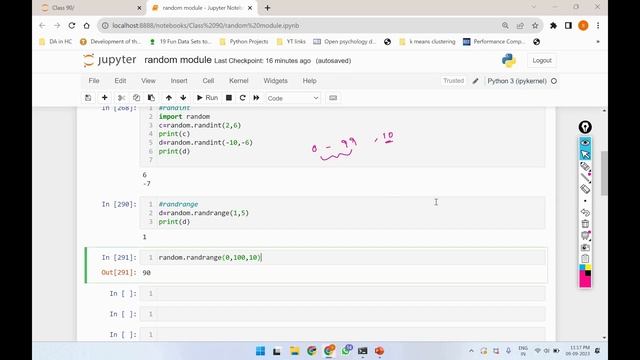Open the Cell menu
This screenshot has height=360, width=640.
(x=208, y=81)
